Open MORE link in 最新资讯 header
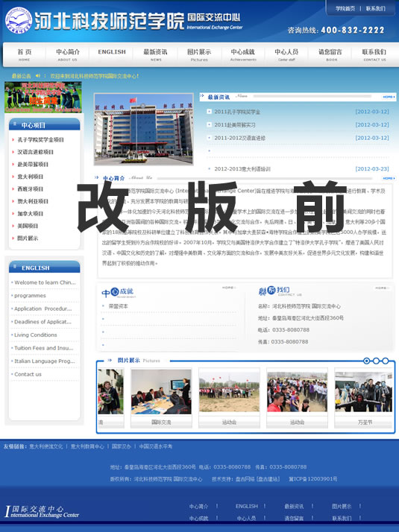 [389, 97]
